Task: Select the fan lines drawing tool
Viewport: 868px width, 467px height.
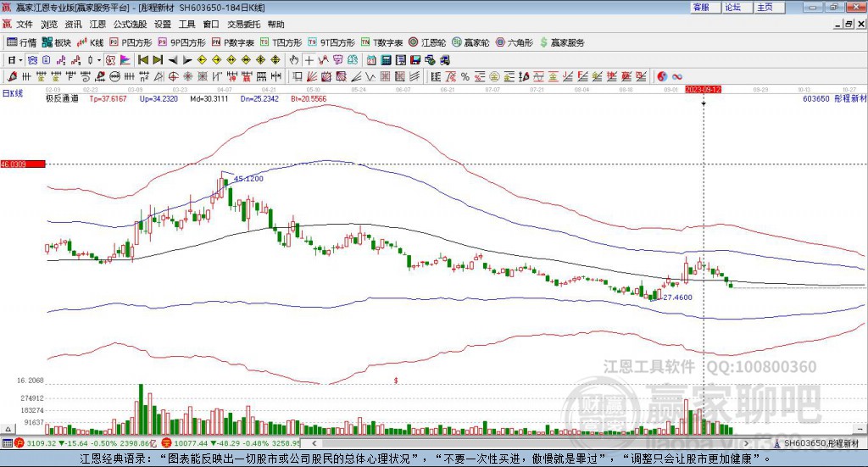Action: [312, 76]
